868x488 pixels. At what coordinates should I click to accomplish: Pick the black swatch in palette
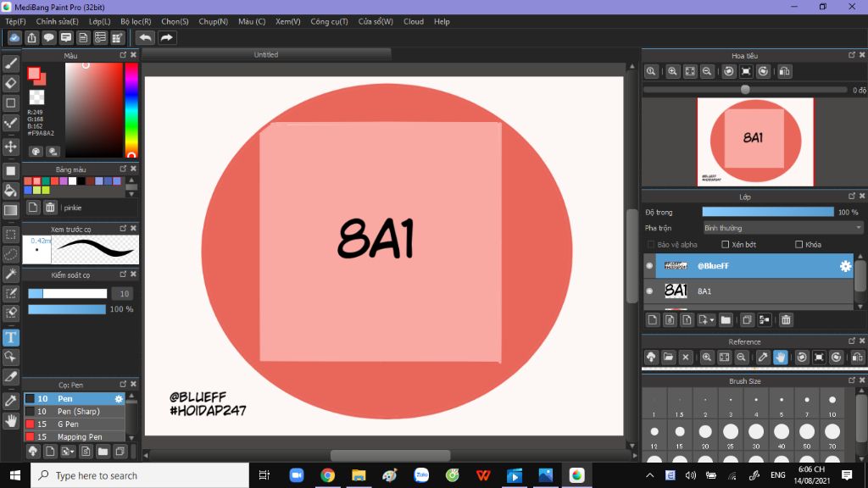[x=81, y=181]
